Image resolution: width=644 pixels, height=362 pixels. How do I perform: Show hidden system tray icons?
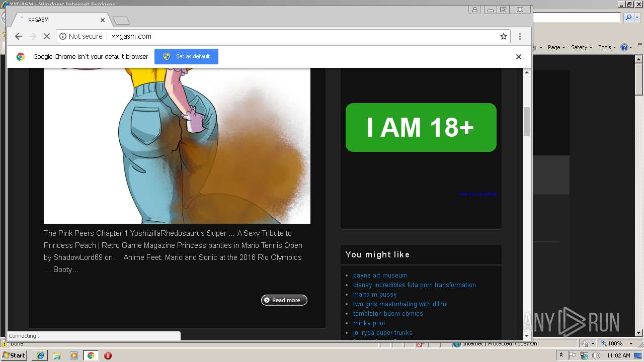click(561, 355)
